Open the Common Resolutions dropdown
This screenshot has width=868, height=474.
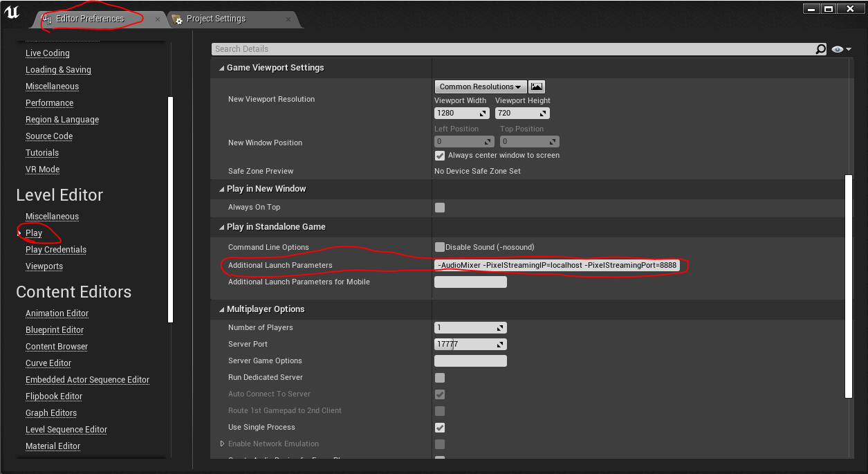(x=481, y=86)
